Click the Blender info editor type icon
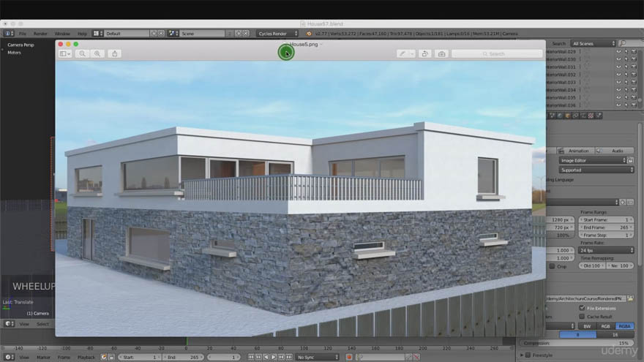Viewport: 644px width, 362px height. pos(9,34)
